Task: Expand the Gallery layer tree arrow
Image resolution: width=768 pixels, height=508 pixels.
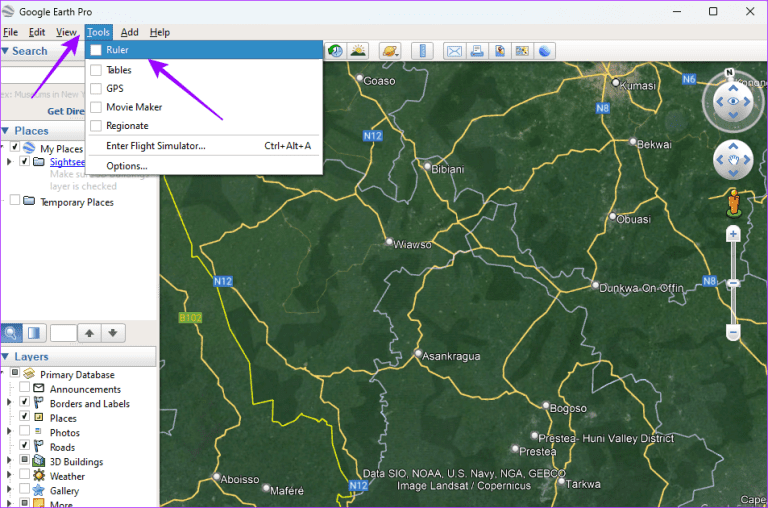Action: [x=9, y=489]
